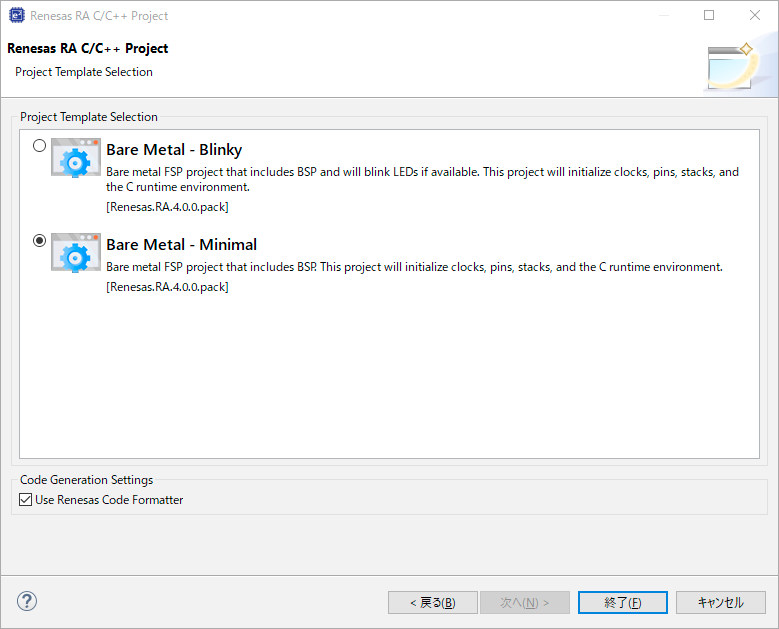This screenshot has width=779, height=629.
Task: Close the Renesas RA project dialog
Action: (755, 16)
